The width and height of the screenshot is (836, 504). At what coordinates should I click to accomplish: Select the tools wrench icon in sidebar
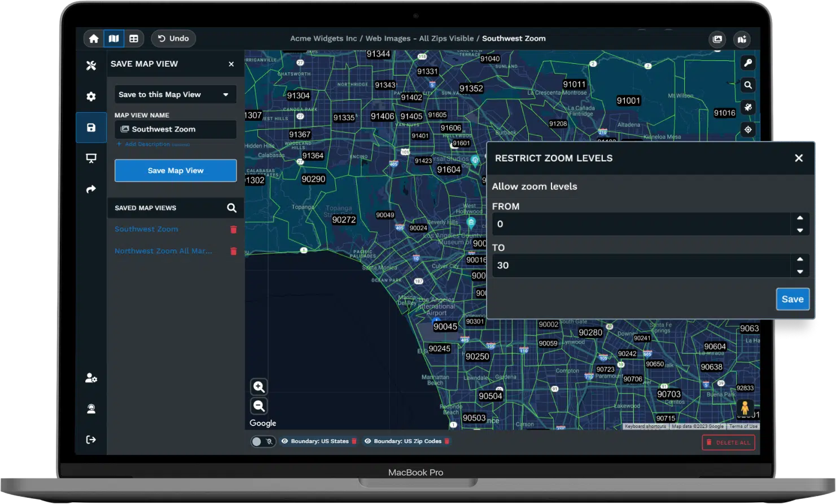[91, 65]
